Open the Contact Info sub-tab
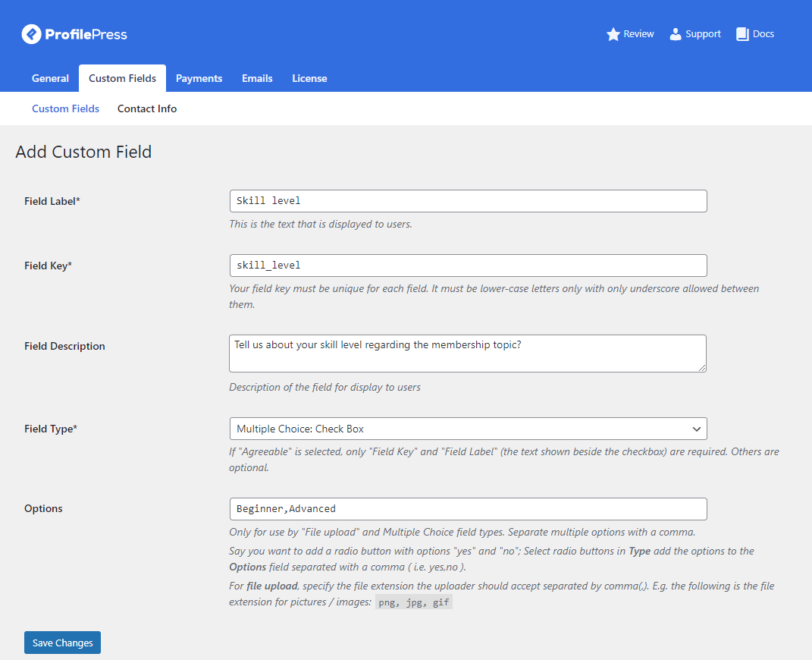The image size is (812, 660). click(147, 108)
